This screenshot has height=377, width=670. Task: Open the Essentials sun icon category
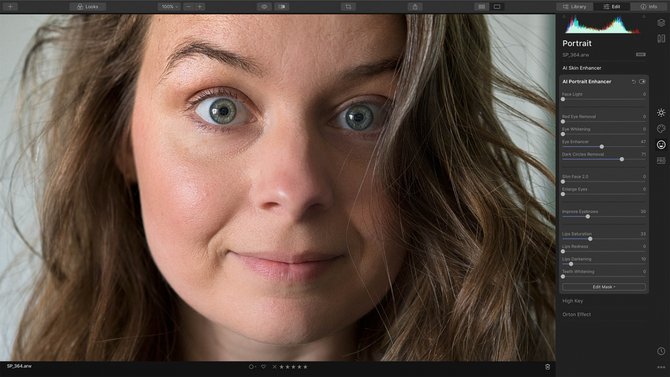(x=661, y=112)
